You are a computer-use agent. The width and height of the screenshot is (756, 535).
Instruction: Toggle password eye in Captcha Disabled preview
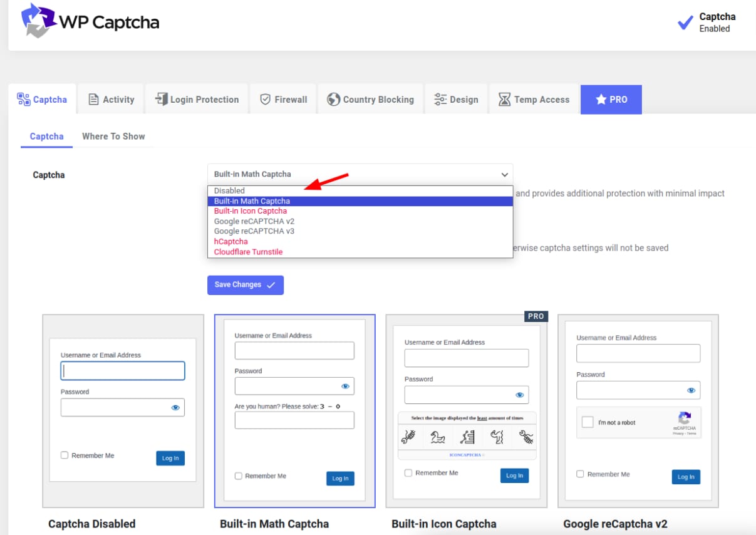point(175,408)
